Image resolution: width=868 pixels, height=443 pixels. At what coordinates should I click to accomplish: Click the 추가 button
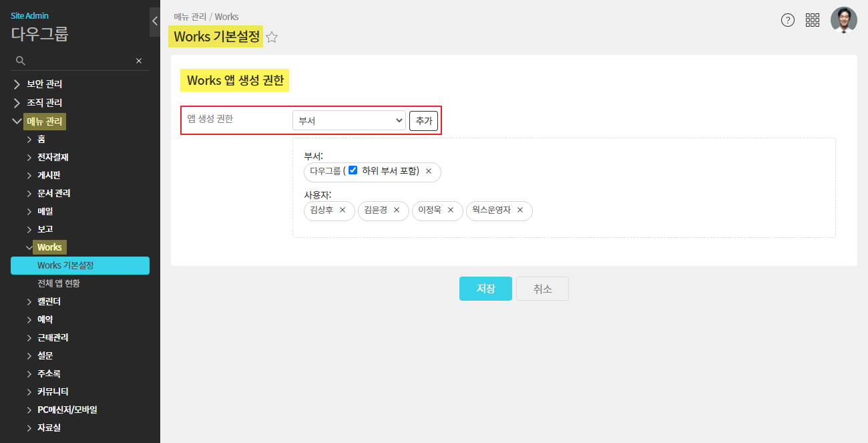[x=423, y=121]
